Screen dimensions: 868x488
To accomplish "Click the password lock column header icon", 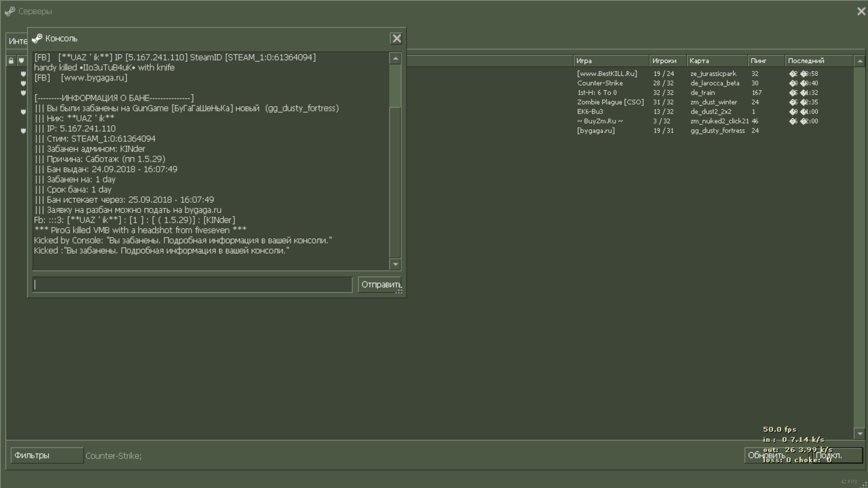I will pyautogui.click(x=11, y=61).
